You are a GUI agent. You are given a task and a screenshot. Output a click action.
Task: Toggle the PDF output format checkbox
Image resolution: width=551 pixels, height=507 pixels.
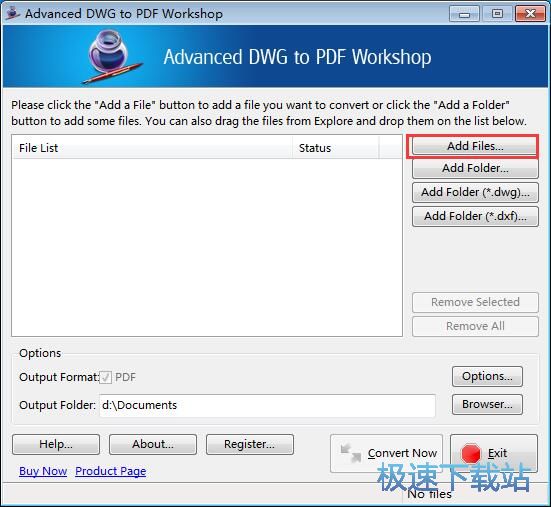click(105, 377)
